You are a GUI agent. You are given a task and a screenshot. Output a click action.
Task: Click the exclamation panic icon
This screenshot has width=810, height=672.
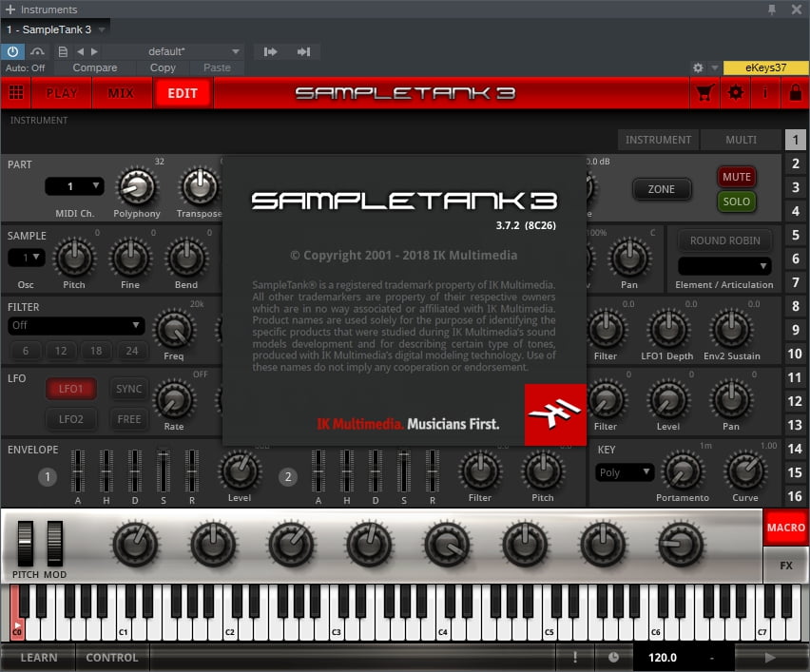click(x=575, y=657)
